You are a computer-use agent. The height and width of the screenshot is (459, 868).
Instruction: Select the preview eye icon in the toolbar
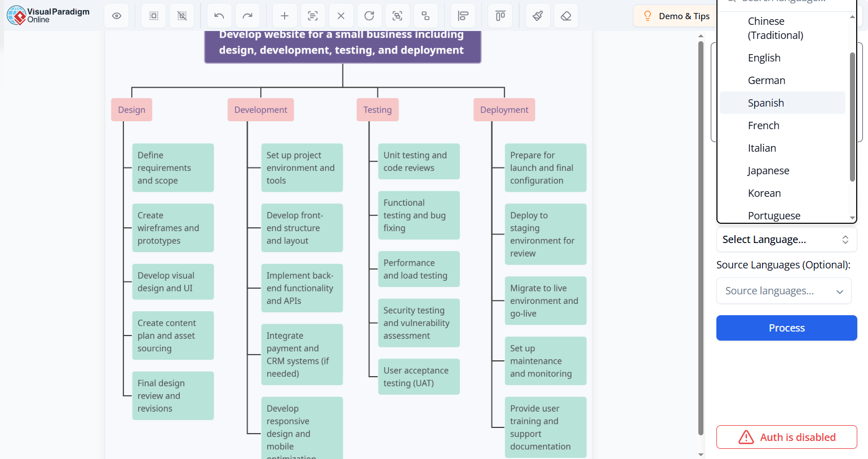tap(117, 15)
